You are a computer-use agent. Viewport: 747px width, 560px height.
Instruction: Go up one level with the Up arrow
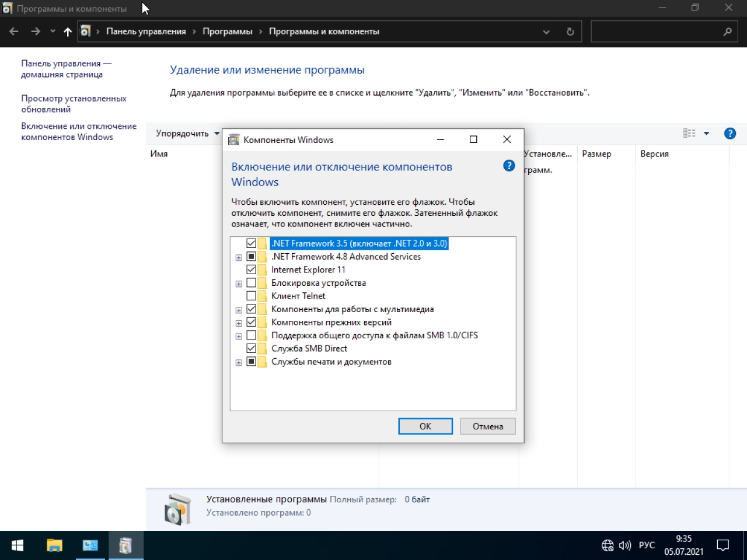68,32
